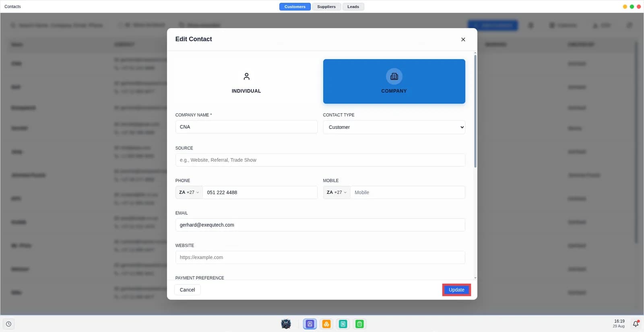Click into the Mobile number field

(408, 193)
